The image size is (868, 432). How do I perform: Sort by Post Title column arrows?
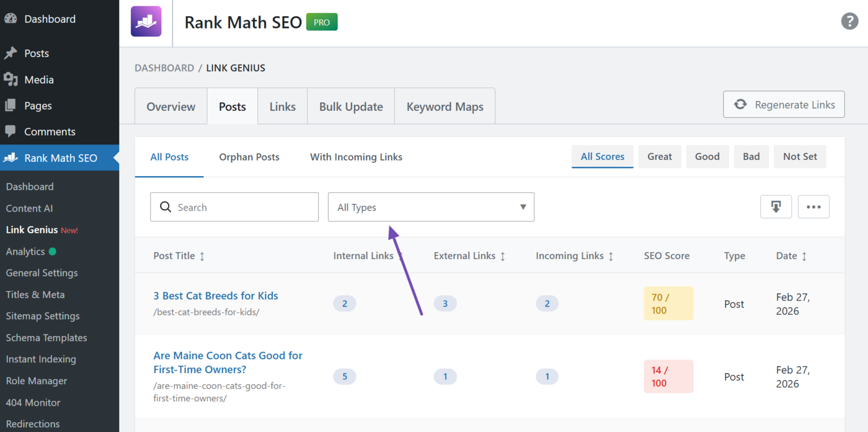(x=202, y=256)
